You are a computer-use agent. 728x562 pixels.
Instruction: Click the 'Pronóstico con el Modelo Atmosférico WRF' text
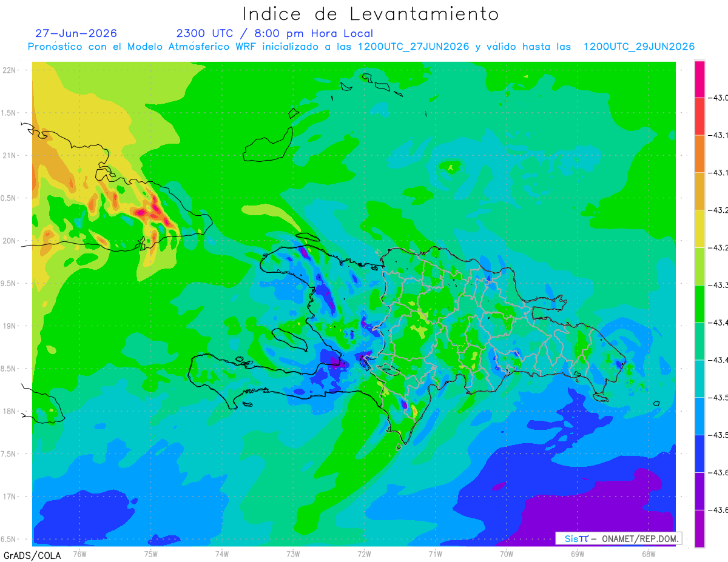click(143, 47)
